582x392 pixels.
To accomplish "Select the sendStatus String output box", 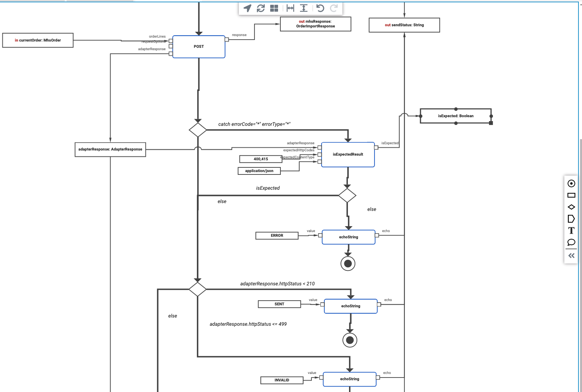I will pos(404,25).
